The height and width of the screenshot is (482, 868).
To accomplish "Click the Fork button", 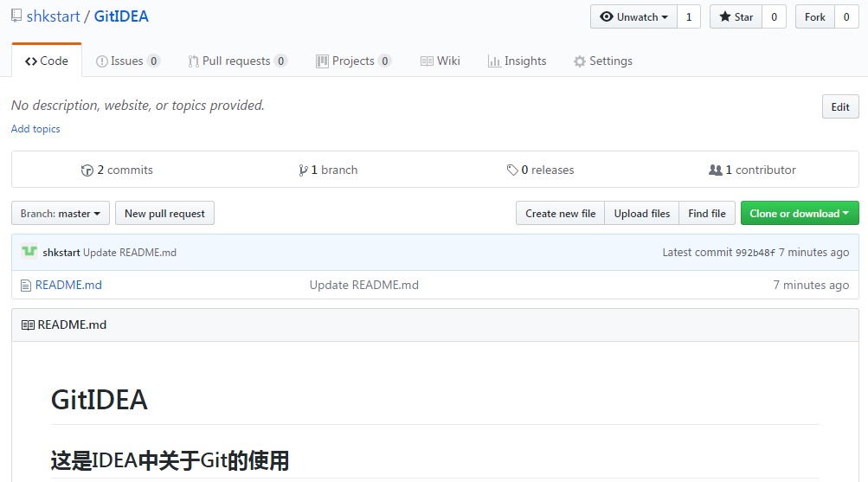I will pyautogui.click(x=814, y=16).
